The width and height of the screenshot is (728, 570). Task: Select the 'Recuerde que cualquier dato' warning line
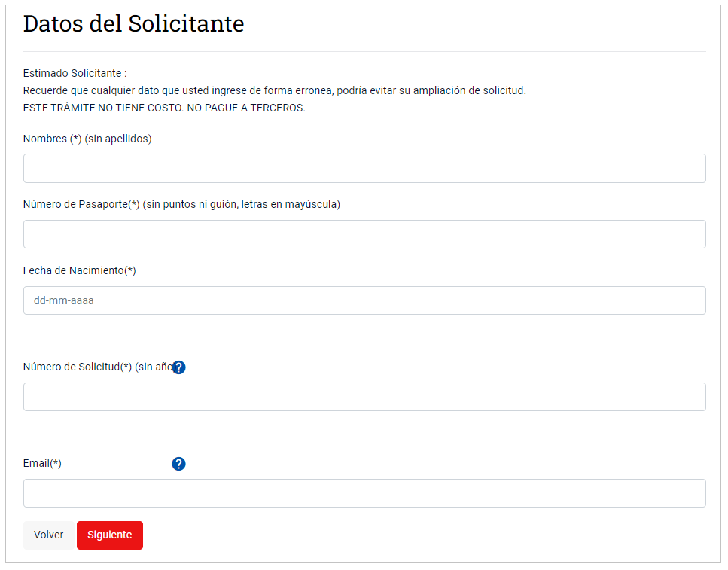coord(274,90)
